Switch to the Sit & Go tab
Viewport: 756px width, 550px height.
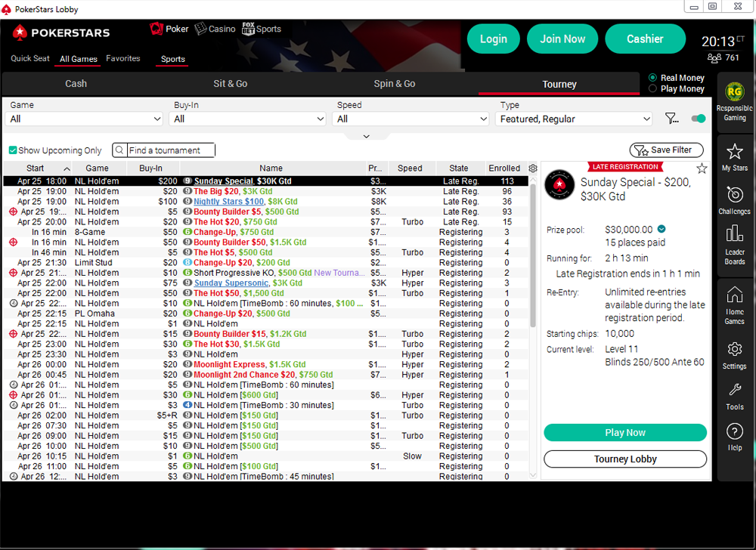231,84
